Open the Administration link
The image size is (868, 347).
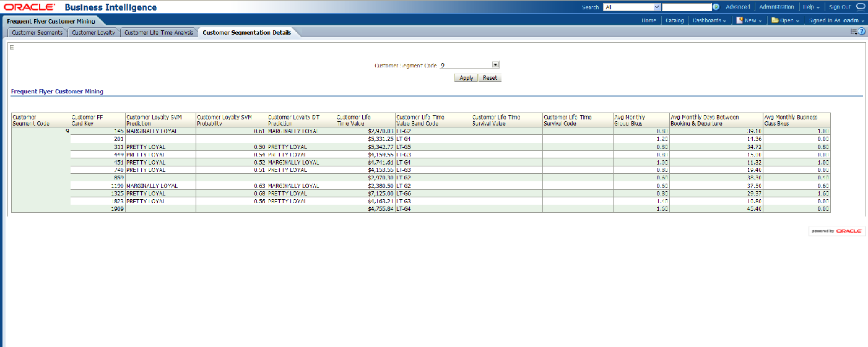point(776,7)
